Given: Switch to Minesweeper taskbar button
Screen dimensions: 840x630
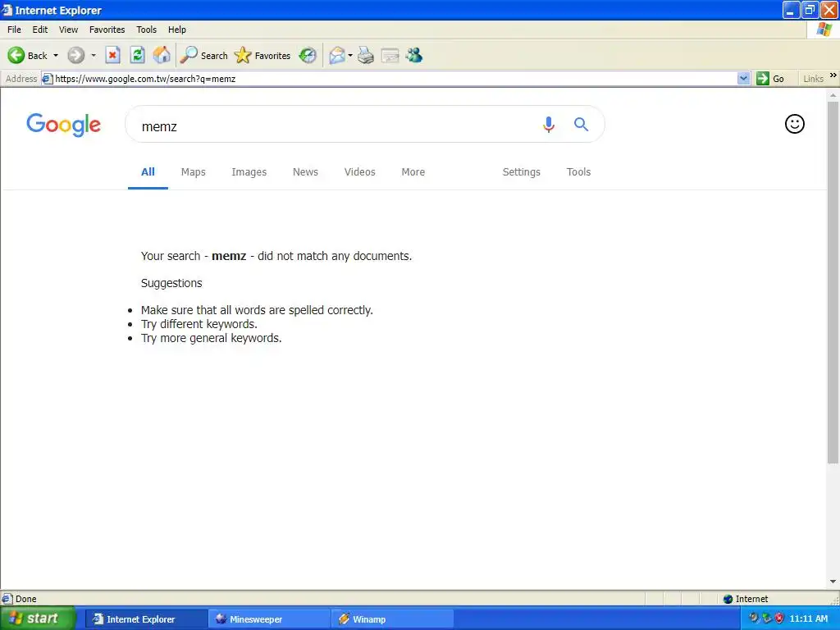Looking at the screenshot, I should pyautogui.click(x=269, y=619).
